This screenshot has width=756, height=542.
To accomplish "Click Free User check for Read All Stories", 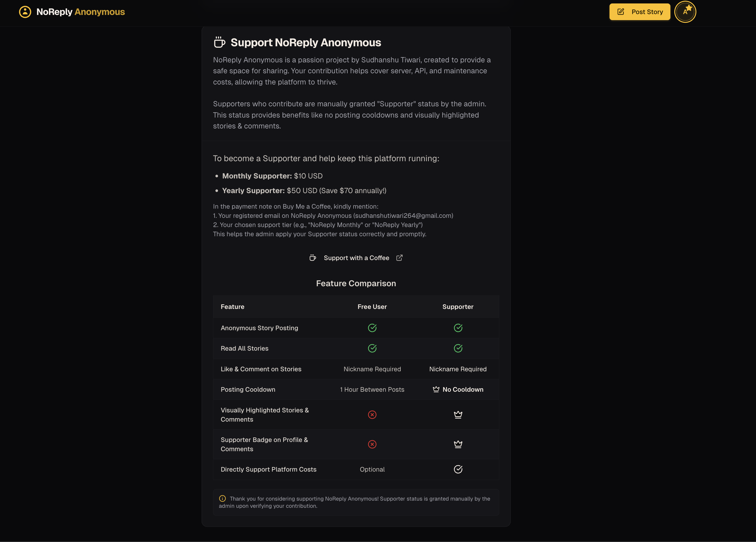I will [x=372, y=348].
